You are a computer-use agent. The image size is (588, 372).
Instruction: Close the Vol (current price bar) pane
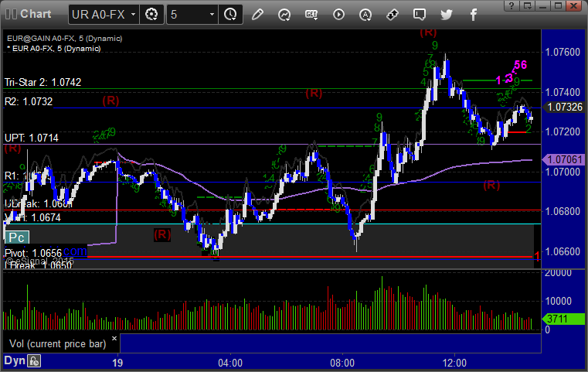114,338
